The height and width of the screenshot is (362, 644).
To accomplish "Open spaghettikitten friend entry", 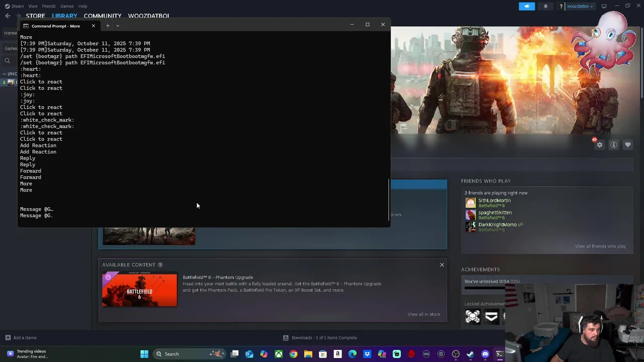I will (489, 215).
